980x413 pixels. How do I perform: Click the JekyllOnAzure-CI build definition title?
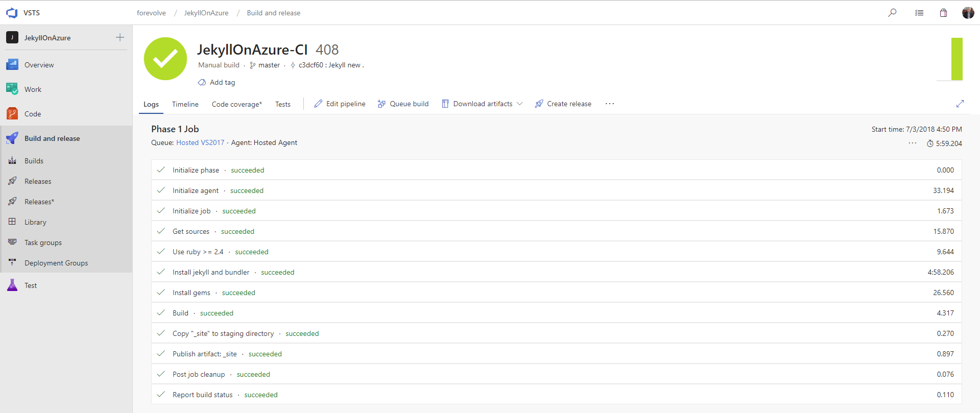pyautogui.click(x=252, y=50)
